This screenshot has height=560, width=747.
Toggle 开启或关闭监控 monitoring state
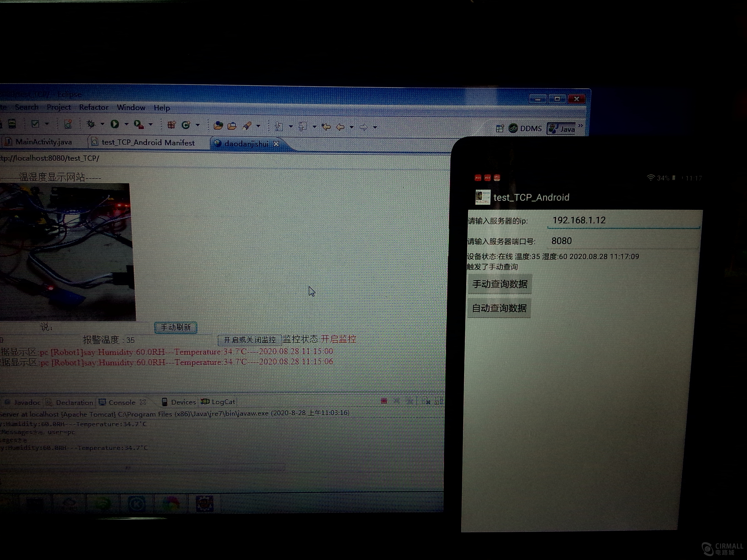tap(250, 340)
